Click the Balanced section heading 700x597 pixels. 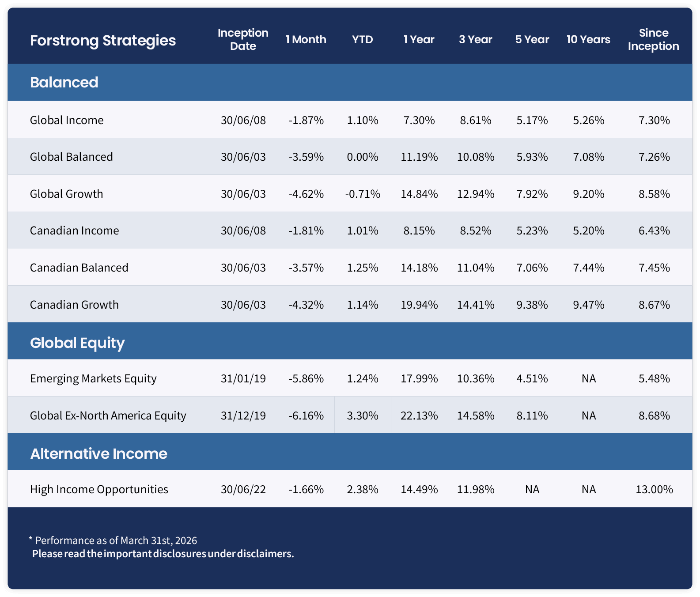tap(64, 83)
